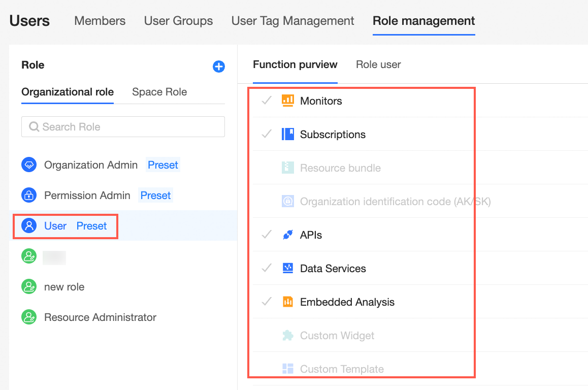Click the Data Services icon

pos(288,268)
